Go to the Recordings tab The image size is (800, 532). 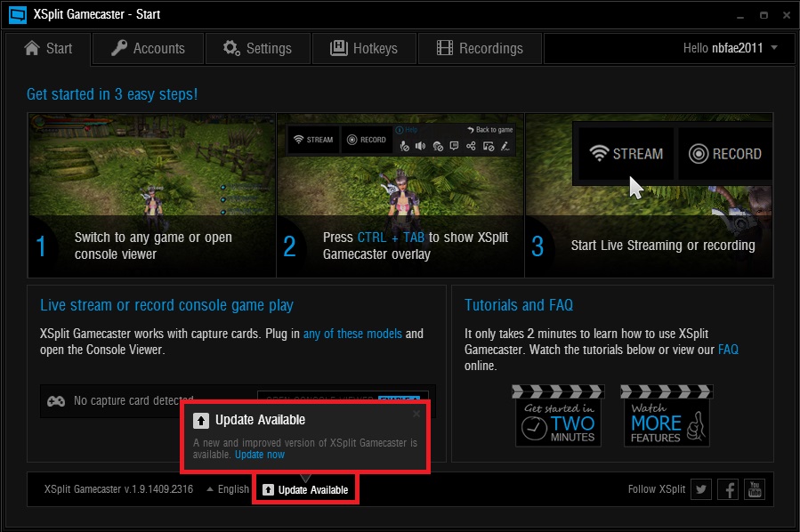480,48
